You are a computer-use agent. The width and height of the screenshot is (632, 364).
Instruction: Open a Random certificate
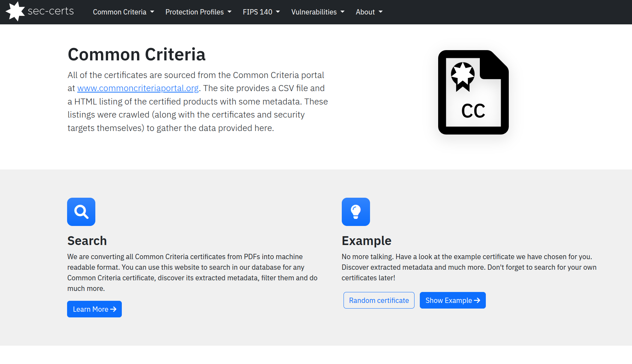point(379,300)
